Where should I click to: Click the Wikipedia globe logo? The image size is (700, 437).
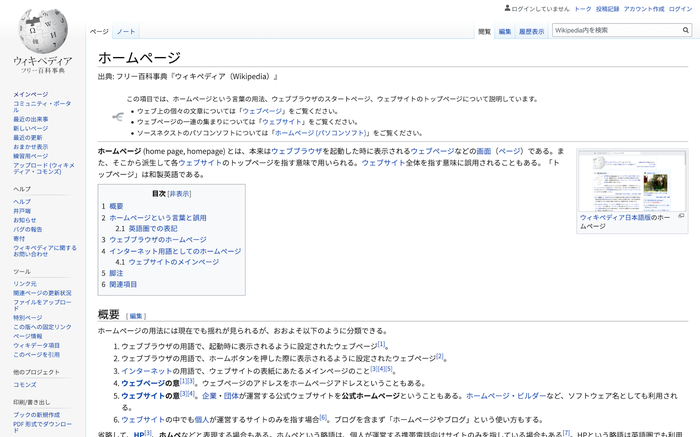[43, 31]
